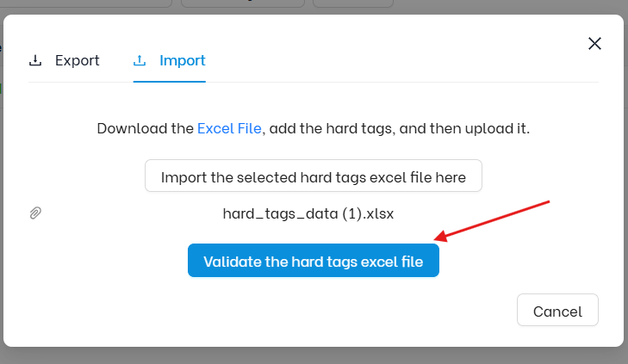The width and height of the screenshot is (628, 364).
Task: Switch to the Export tab
Action: click(64, 60)
